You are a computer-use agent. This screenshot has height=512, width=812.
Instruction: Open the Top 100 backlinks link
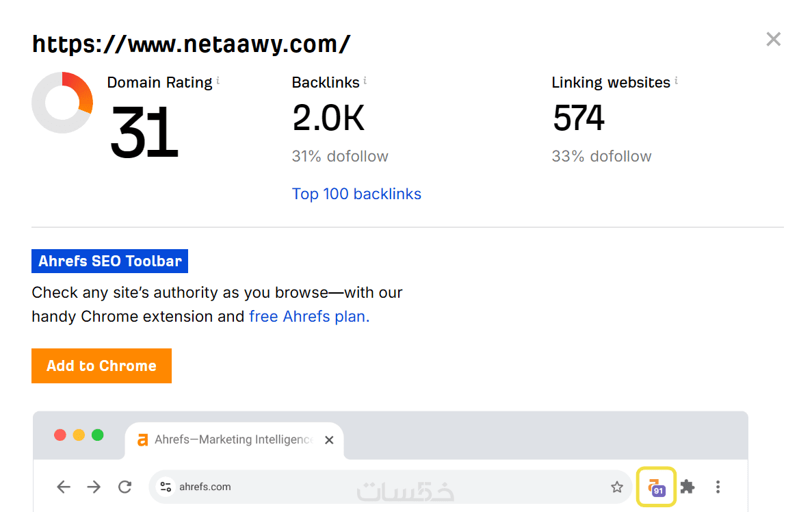356,194
